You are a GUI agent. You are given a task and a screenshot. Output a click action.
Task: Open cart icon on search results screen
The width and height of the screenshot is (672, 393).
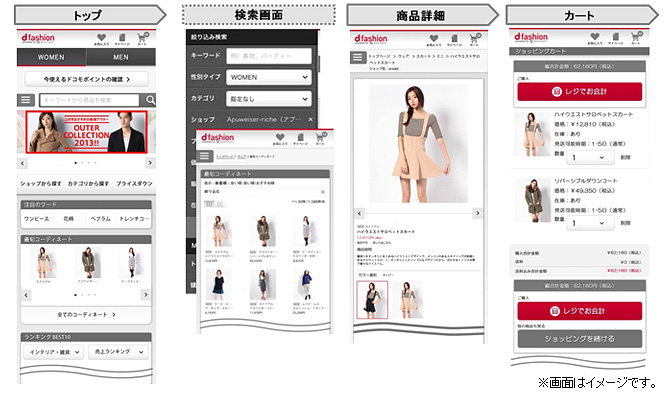(321, 138)
